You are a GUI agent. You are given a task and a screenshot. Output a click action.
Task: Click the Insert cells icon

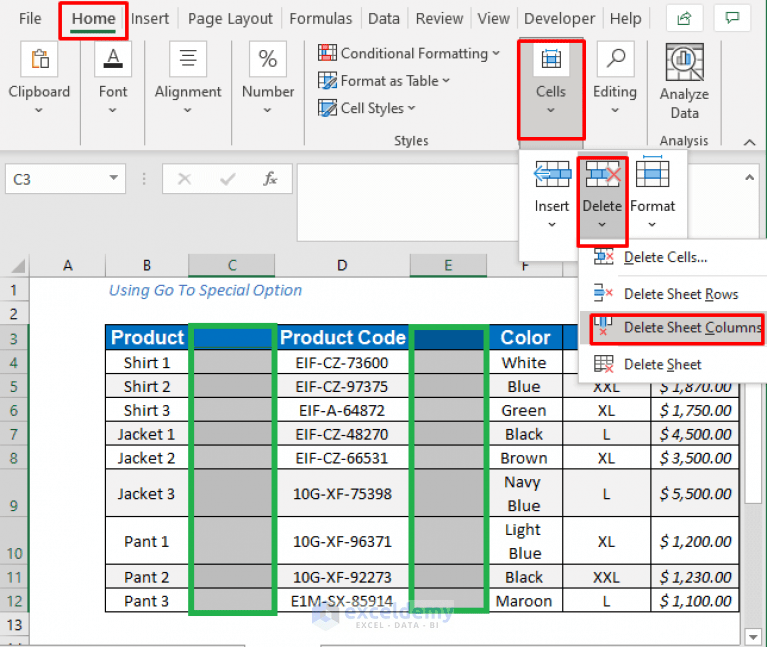click(x=552, y=174)
